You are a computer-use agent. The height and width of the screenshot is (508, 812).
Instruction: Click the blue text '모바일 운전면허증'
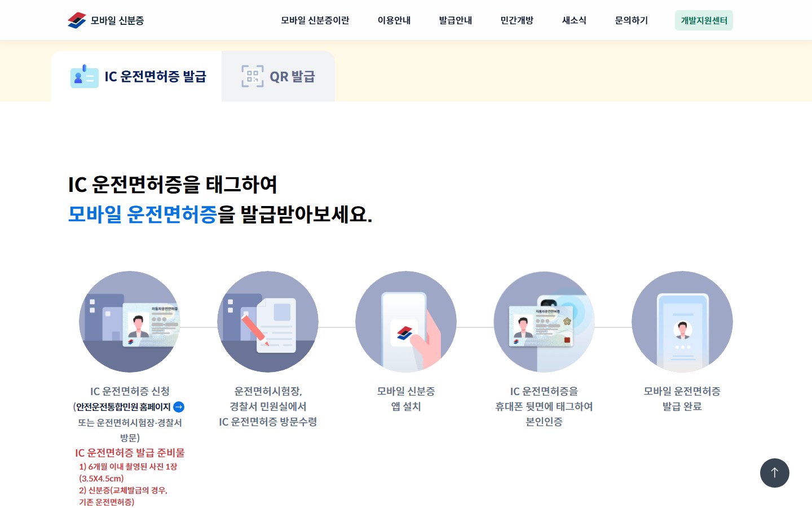click(x=143, y=214)
